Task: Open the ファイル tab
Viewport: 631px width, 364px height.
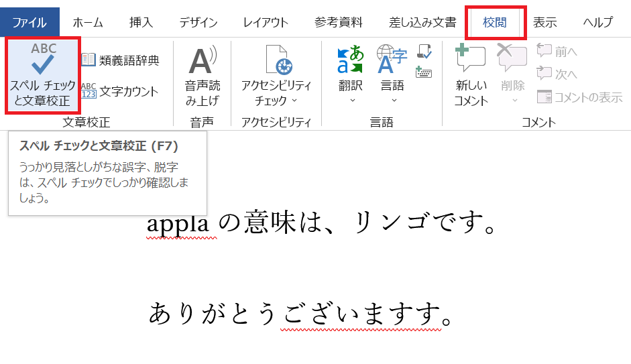Action: [30, 22]
